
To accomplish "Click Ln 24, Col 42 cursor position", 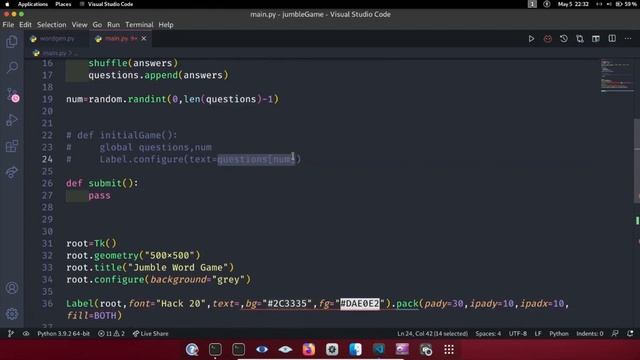I will [x=432, y=333].
